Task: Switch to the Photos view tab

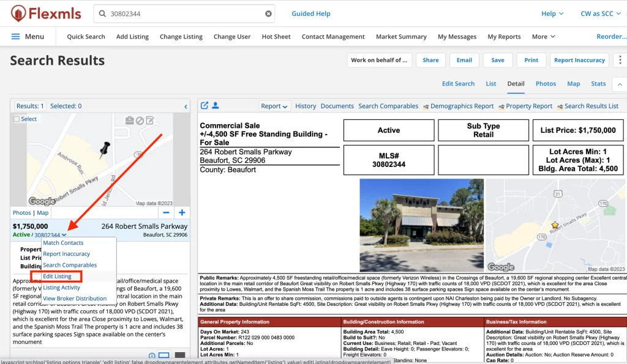Action: click(x=546, y=84)
